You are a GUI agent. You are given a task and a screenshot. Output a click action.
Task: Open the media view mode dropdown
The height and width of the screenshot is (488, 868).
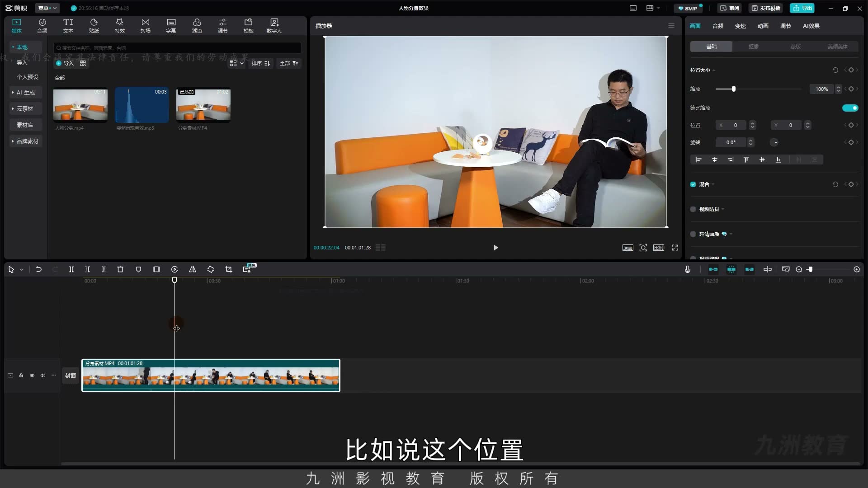236,63
